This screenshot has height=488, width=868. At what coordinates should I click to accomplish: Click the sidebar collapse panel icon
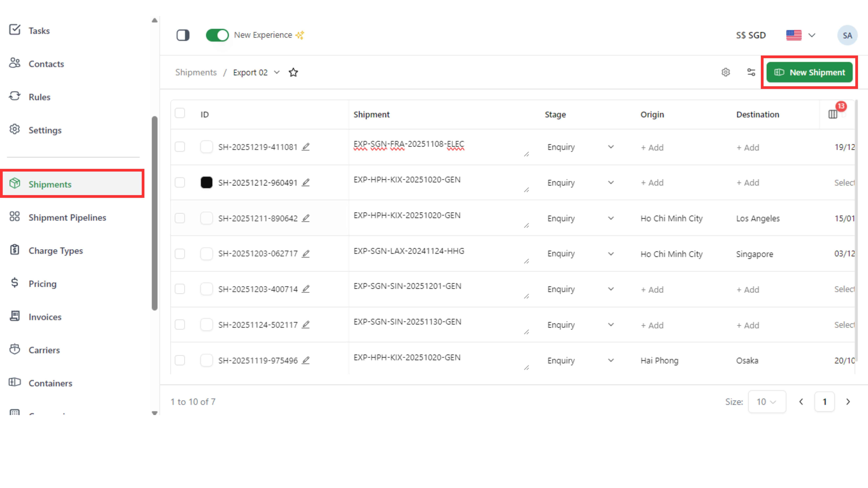(x=183, y=35)
